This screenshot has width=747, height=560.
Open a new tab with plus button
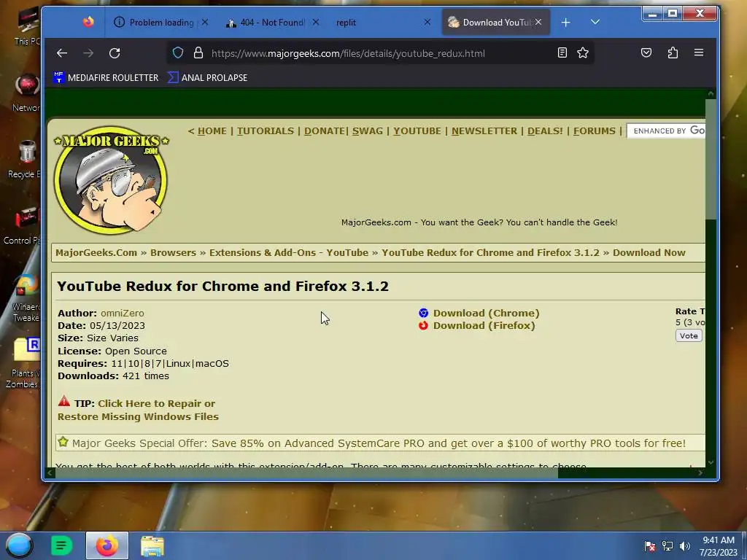565,23
